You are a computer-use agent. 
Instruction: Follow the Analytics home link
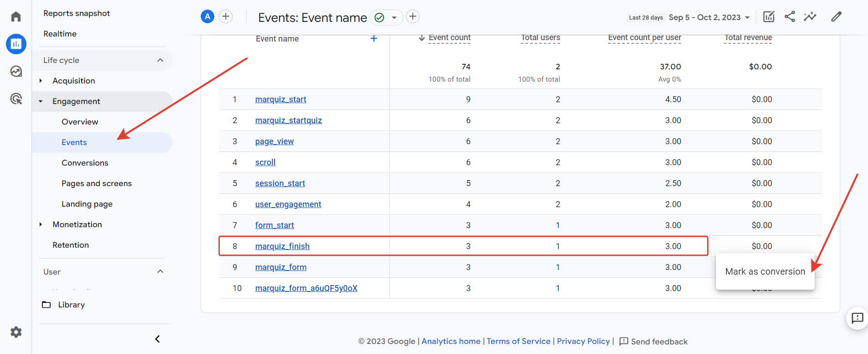pos(451,341)
